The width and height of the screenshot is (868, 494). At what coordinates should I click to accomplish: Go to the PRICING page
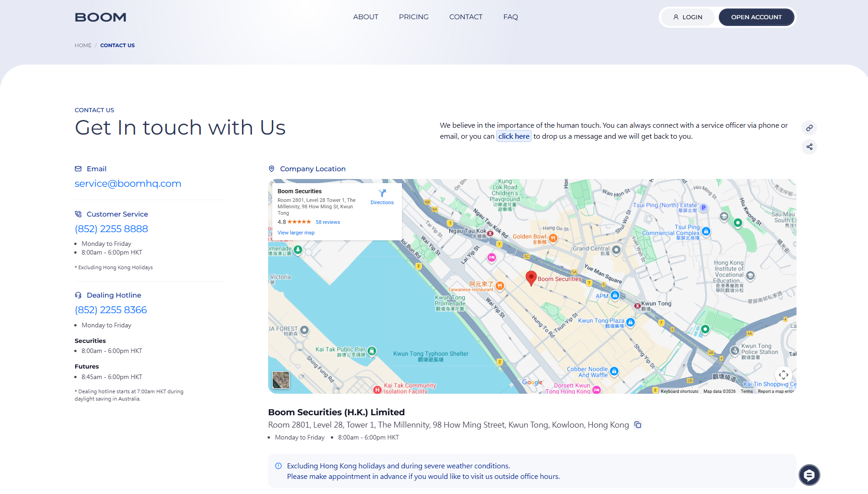point(414,17)
